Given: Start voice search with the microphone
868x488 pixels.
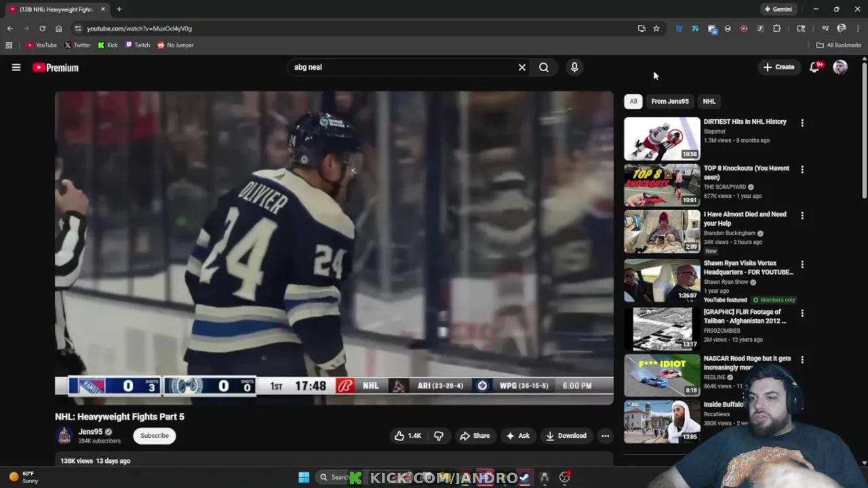Looking at the screenshot, I should point(574,67).
